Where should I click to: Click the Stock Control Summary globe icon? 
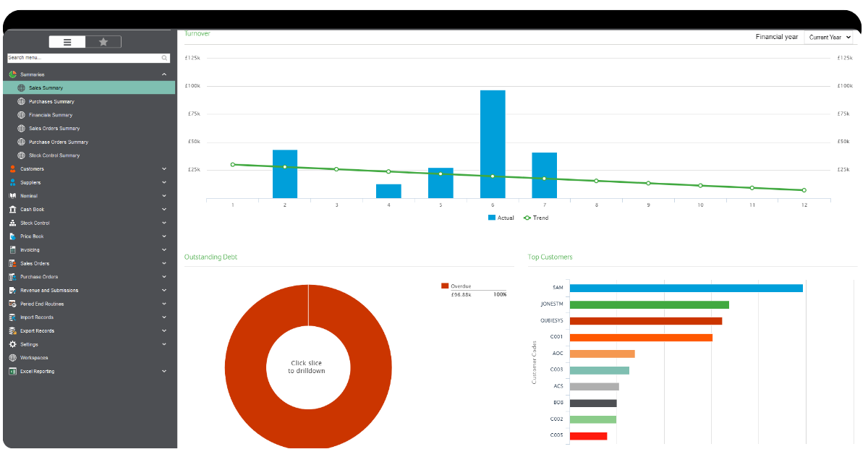[x=22, y=155]
